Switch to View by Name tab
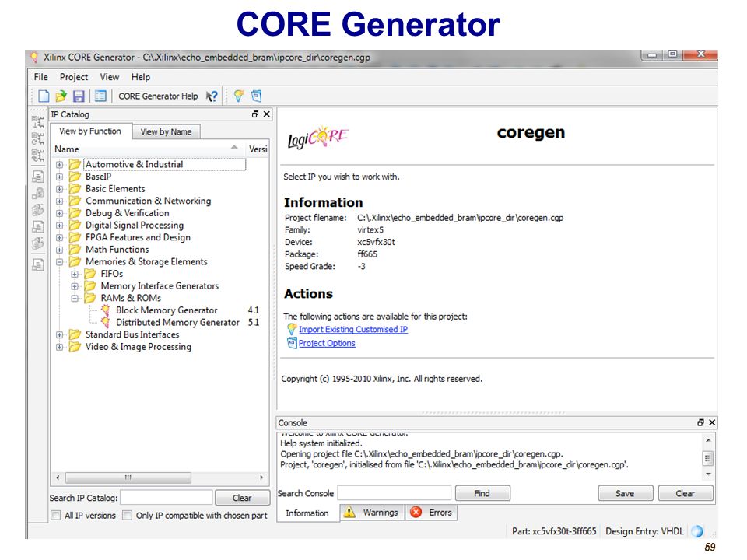 (x=166, y=132)
